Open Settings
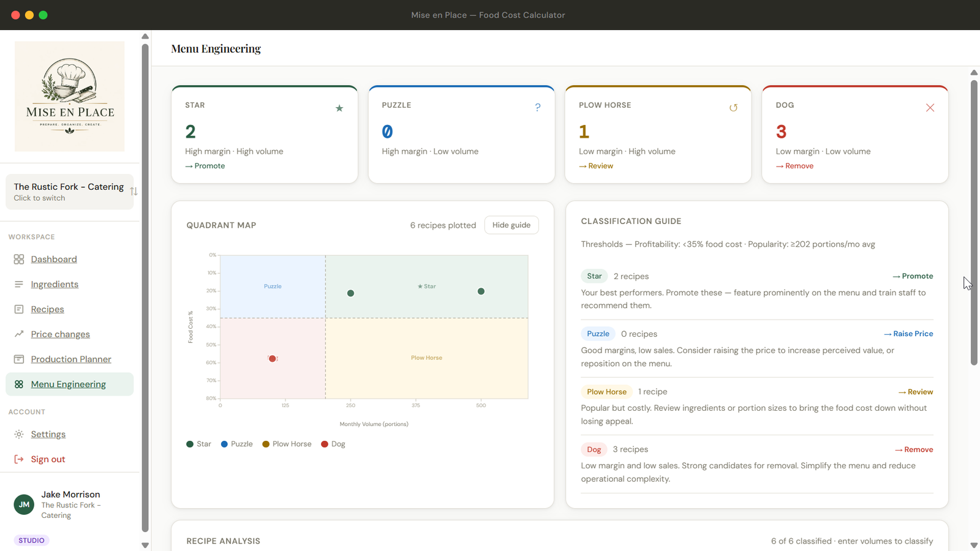The height and width of the screenshot is (551, 980). click(48, 435)
